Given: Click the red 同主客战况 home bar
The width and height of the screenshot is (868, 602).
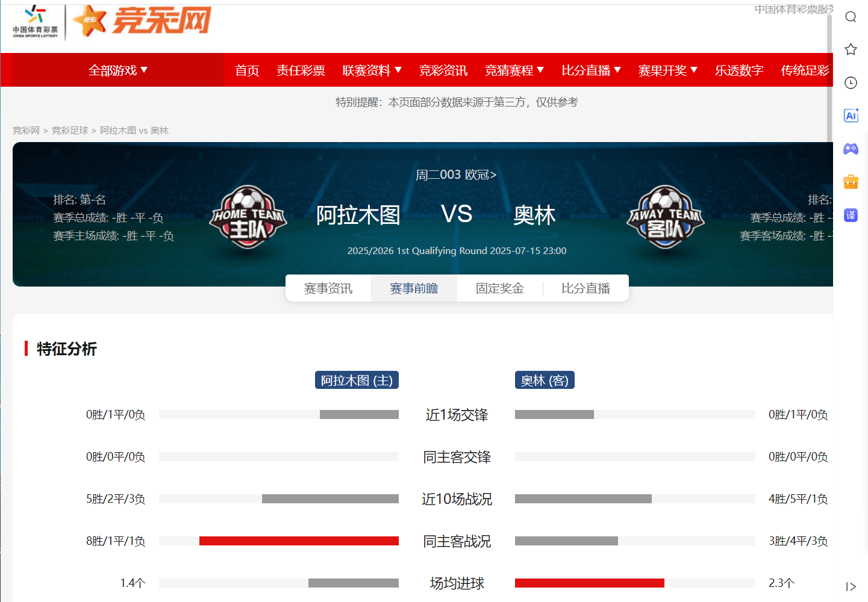Looking at the screenshot, I should pyautogui.click(x=299, y=541).
